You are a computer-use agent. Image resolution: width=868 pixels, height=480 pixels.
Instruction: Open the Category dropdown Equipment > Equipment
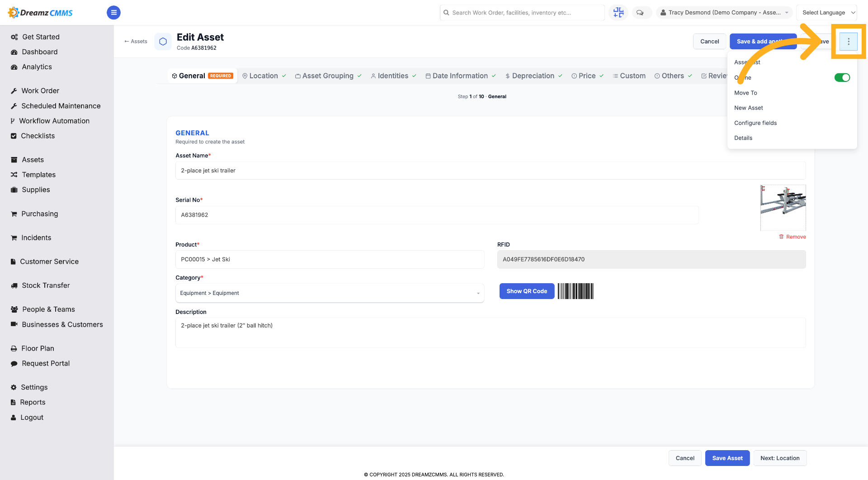(x=330, y=293)
